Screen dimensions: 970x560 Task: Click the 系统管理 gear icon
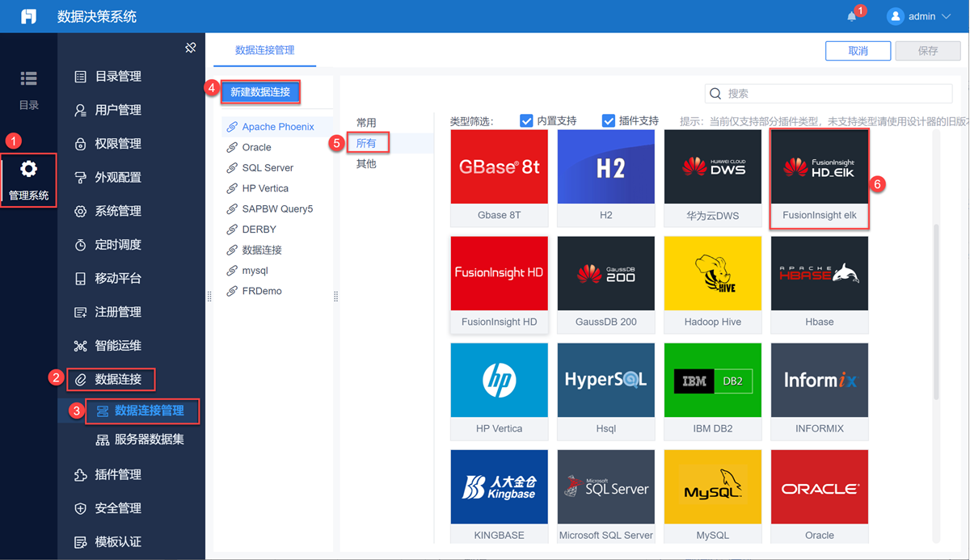tap(80, 212)
